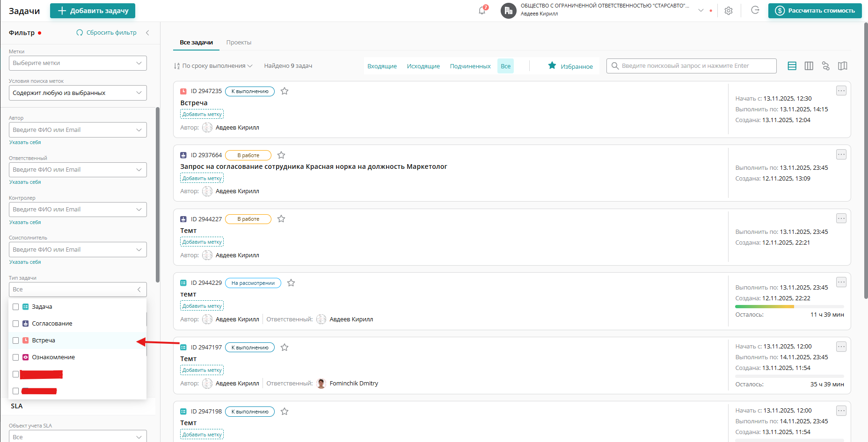Click the meeting type icon on ID 2947235
The height and width of the screenshot is (442, 868).
(x=183, y=91)
